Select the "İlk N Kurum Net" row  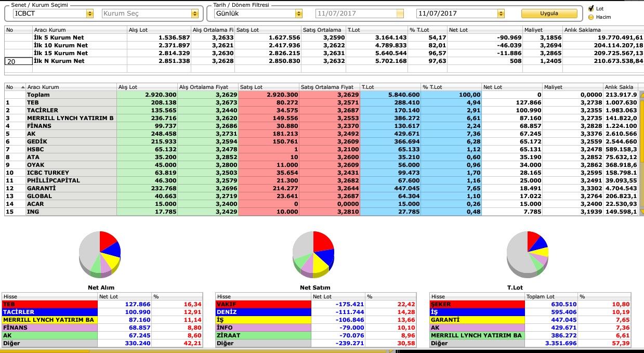tap(324, 61)
